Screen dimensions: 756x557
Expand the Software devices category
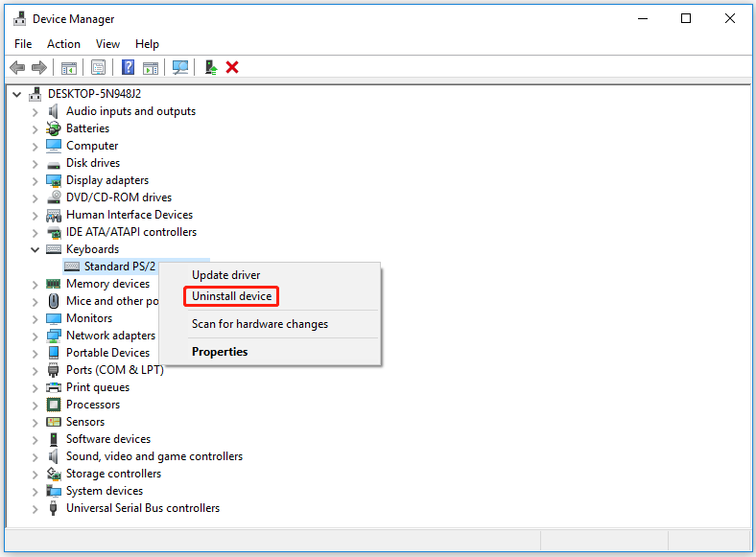pos(35,440)
